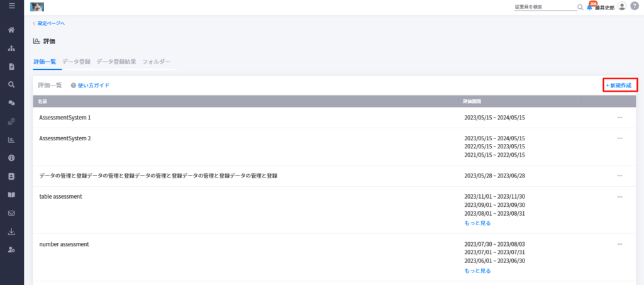Image resolution: width=644 pixels, height=285 pixels.
Task: Open the help question mark icon
Action: pyautogui.click(x=635, y=6)
